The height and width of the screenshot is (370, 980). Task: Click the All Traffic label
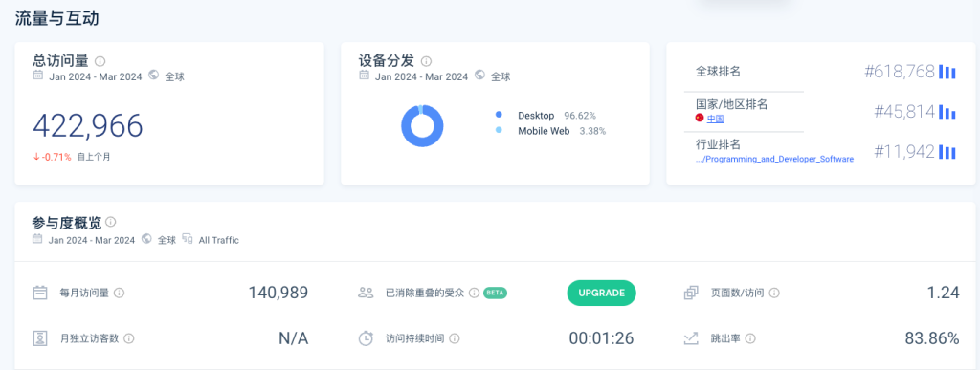[x=219, y=240]
